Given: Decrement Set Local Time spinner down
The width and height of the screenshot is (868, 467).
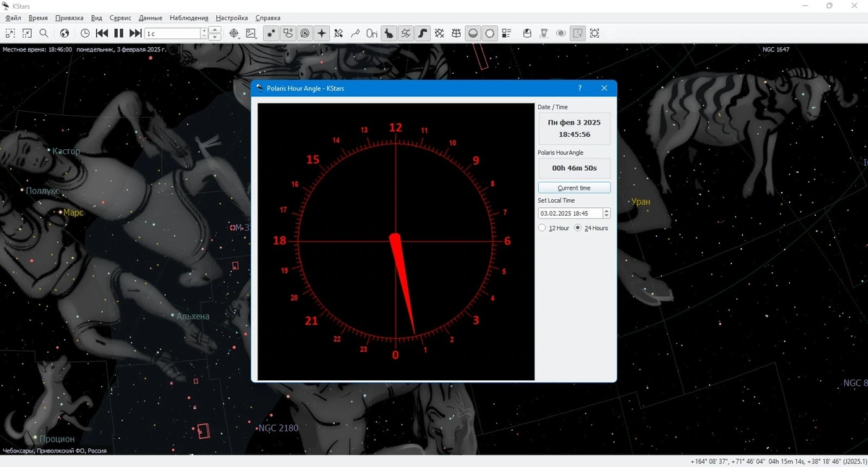Looking at the screenshot, I should pos(606,216).
